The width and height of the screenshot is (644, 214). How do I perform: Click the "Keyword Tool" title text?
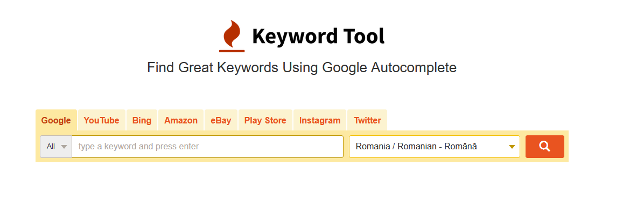[318, 37]
